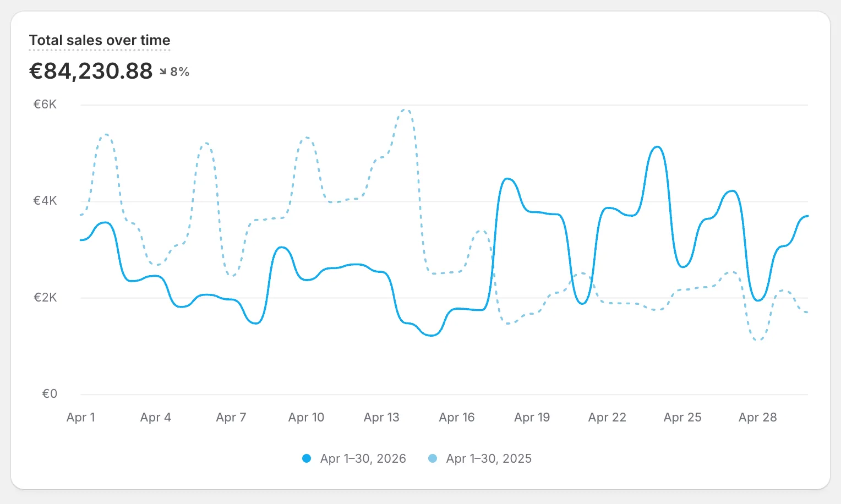
Task: Click the €84,230.88 total sales value
Action: point(91,71)
